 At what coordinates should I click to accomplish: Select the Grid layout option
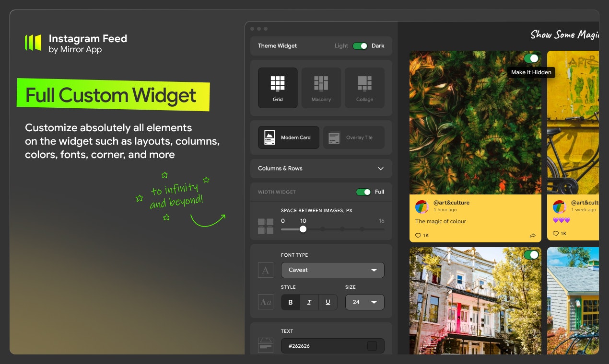[278, 88]
